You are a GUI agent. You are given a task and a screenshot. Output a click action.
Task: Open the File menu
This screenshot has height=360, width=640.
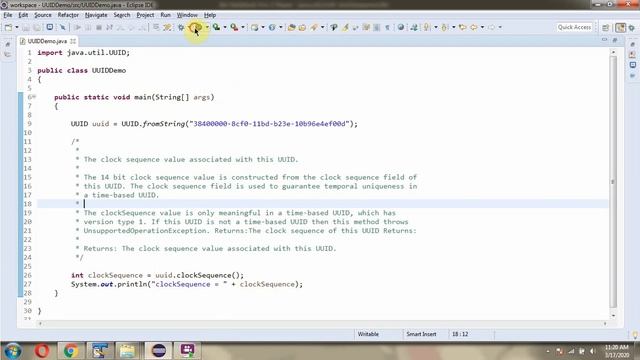pyautogui.click(x=8, y=15)
